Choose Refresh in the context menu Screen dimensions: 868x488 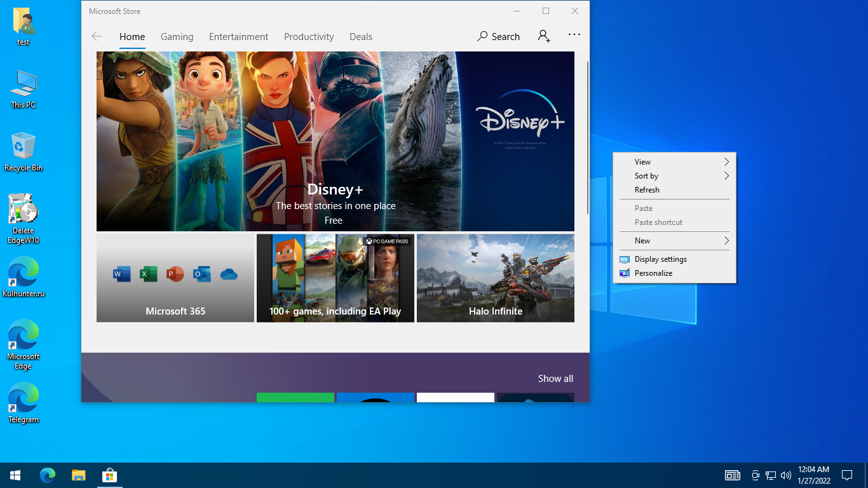(674, 190)
